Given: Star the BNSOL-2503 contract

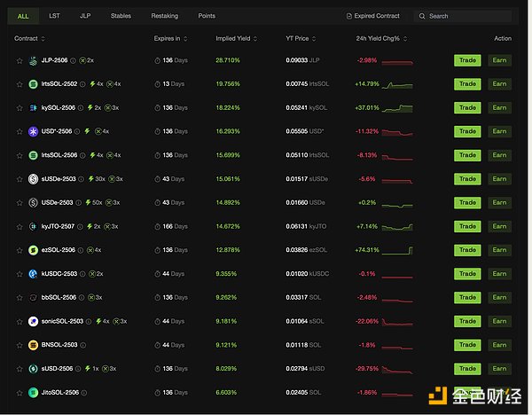Looking at the screenshot, I should tap(20, 345).
